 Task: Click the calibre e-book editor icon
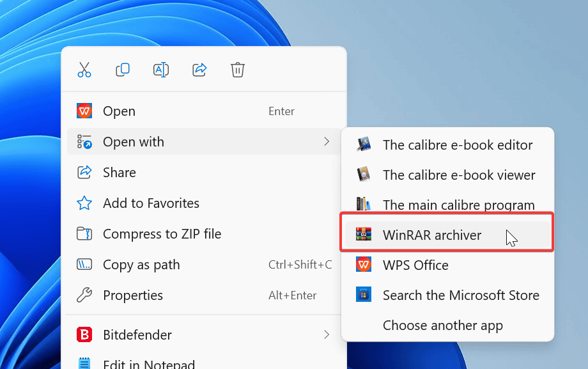pos(364,144)
